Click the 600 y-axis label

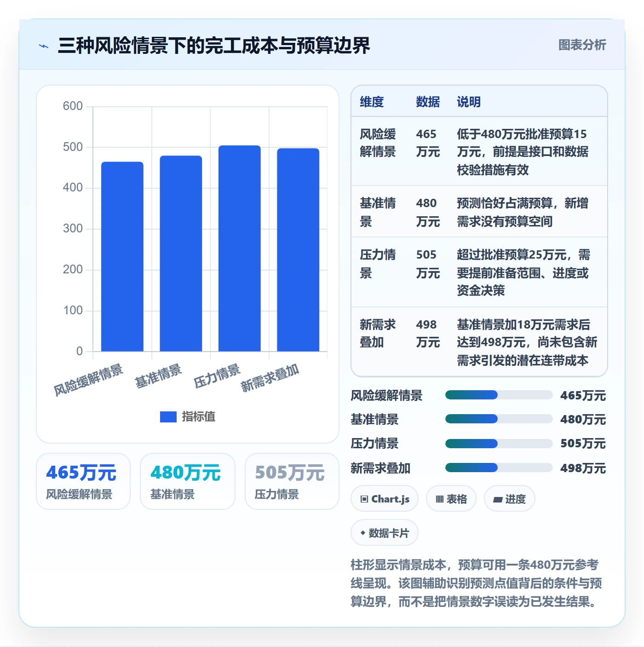(73, 106)
